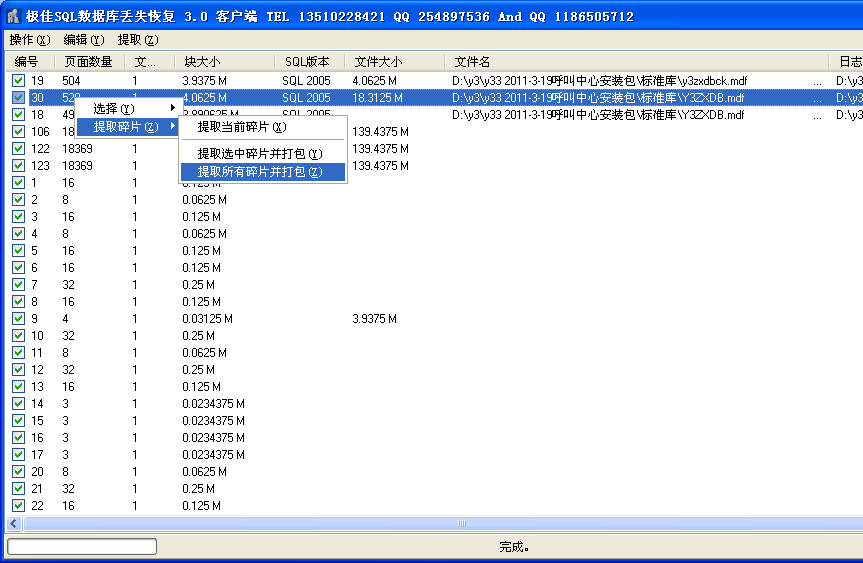
Task: Sort by the 文件名 column header
Action: click(636, 62)
